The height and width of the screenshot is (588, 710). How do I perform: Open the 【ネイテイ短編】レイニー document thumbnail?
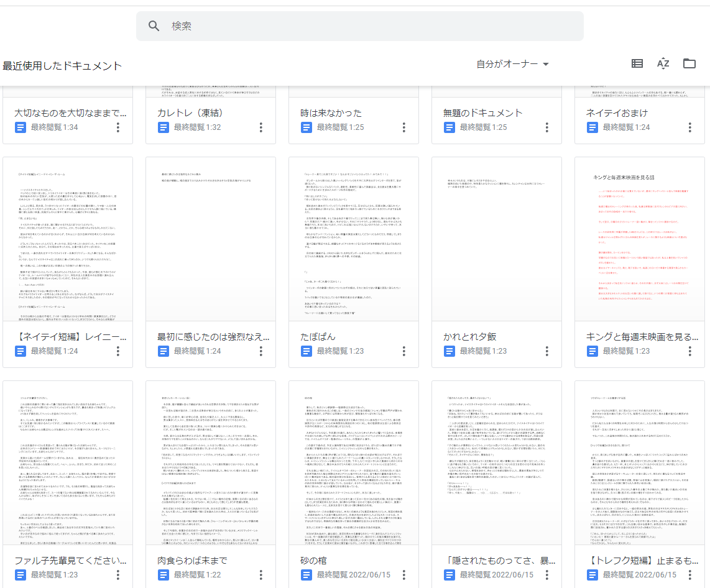click(x=68, y=239)
